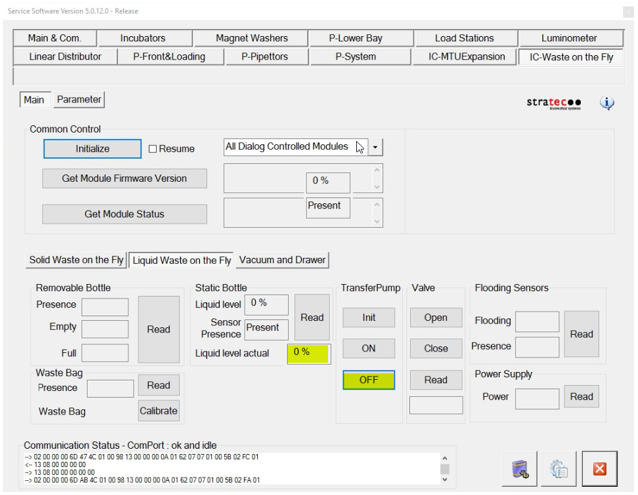638x495 pixels.
Task: Expand the All Dialog Controlled Modules dropdown
Action: coord(375,147)
